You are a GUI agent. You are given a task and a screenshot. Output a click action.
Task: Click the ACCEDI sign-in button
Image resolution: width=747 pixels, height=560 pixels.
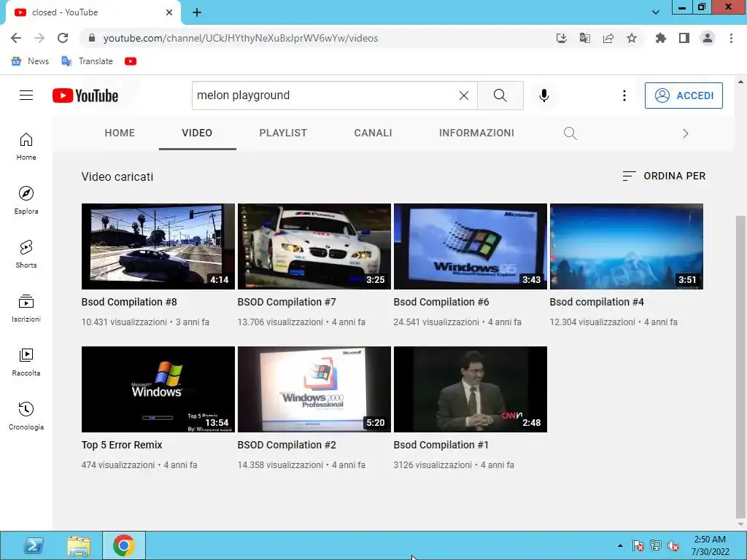[684, 96]
